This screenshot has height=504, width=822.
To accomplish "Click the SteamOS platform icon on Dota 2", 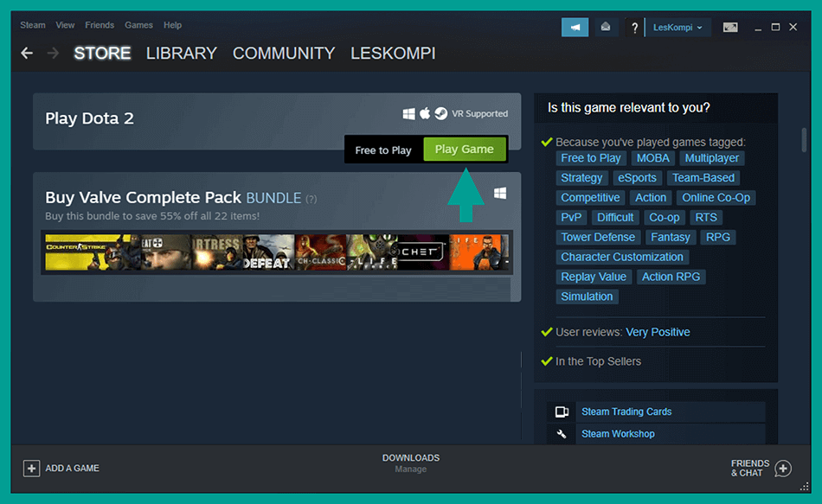I will point(441,113).
